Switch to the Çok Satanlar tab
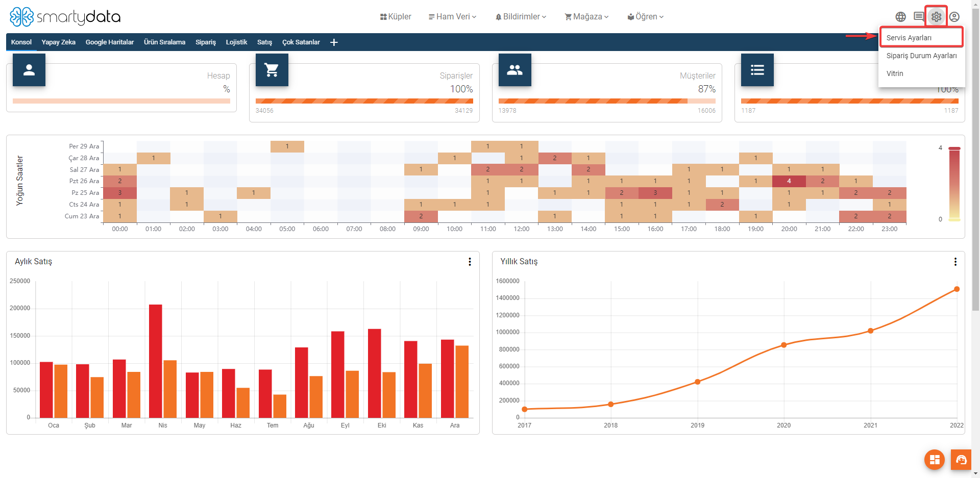Screen dimensions: 980x478 click(x=301, y=42)
